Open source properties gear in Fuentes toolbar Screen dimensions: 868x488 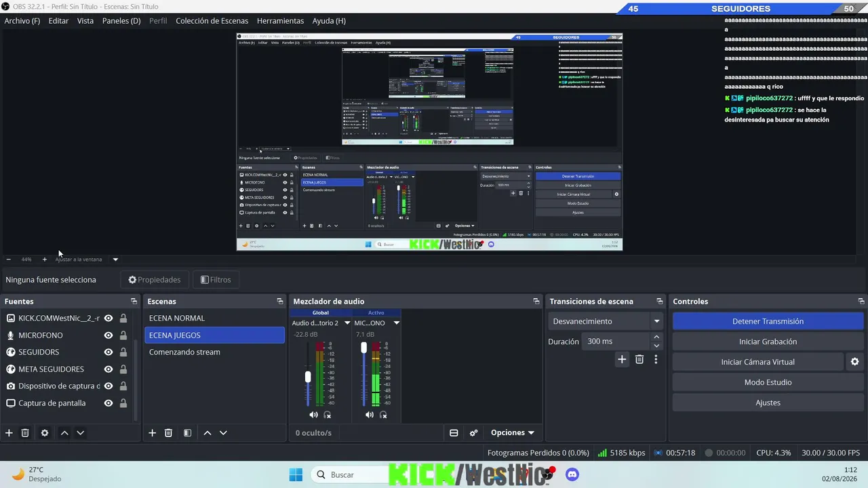coord(45,433)
